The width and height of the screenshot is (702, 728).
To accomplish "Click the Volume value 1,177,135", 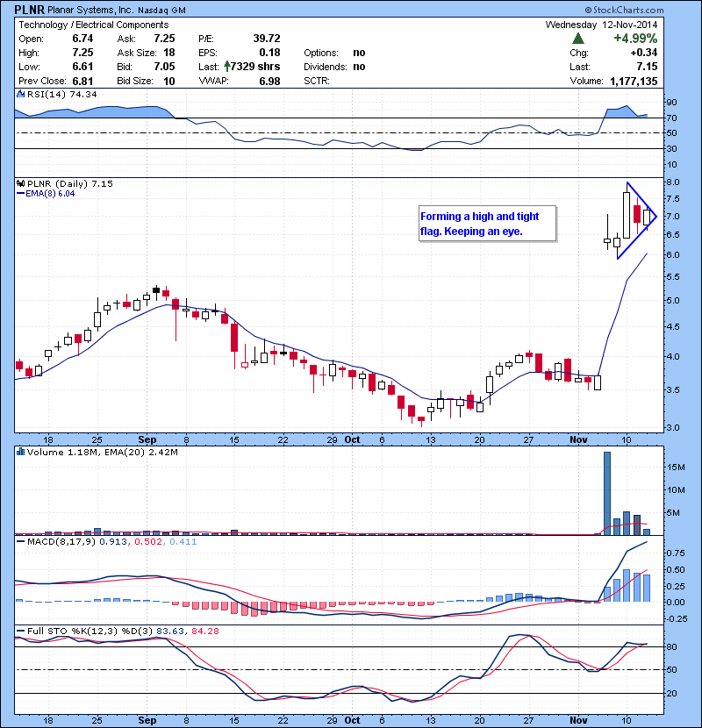I will [634, 81].
